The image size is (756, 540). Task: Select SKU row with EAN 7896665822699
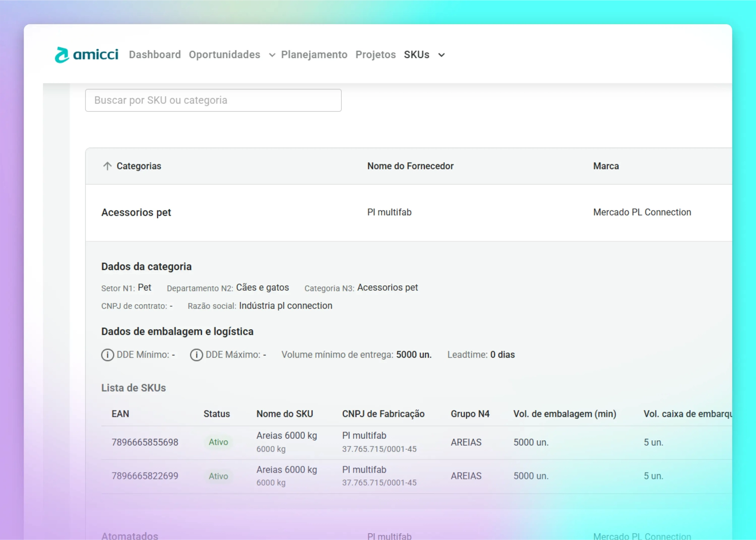click(x=145, y=476)
